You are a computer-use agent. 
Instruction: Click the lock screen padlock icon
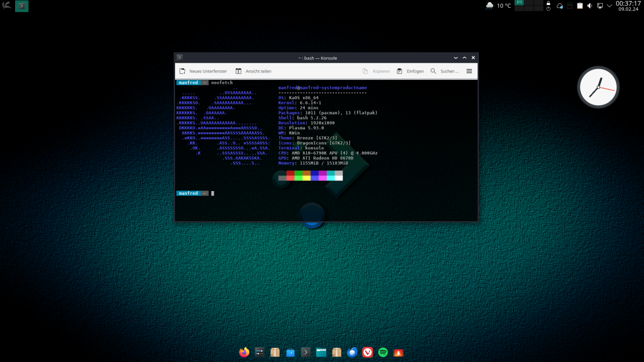548,4
